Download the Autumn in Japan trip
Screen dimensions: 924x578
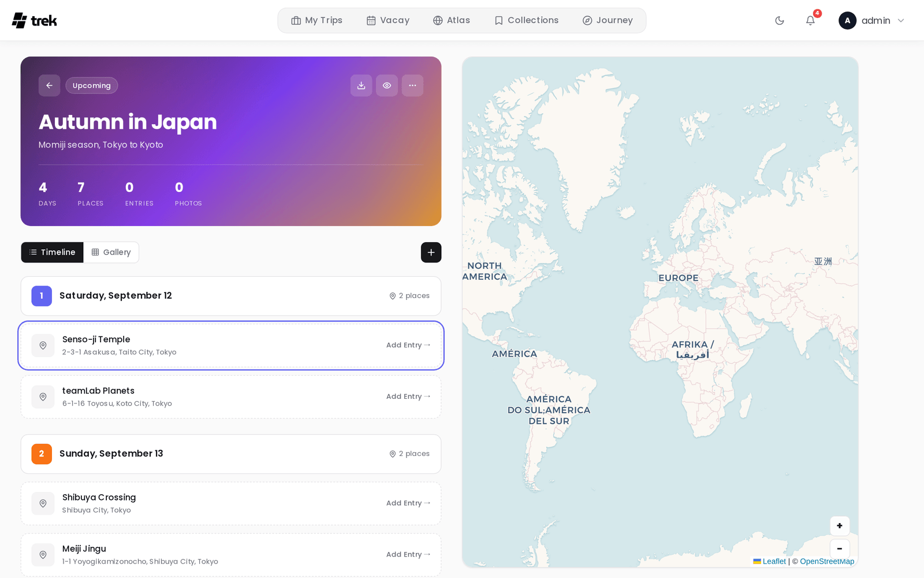pos(361,86)
